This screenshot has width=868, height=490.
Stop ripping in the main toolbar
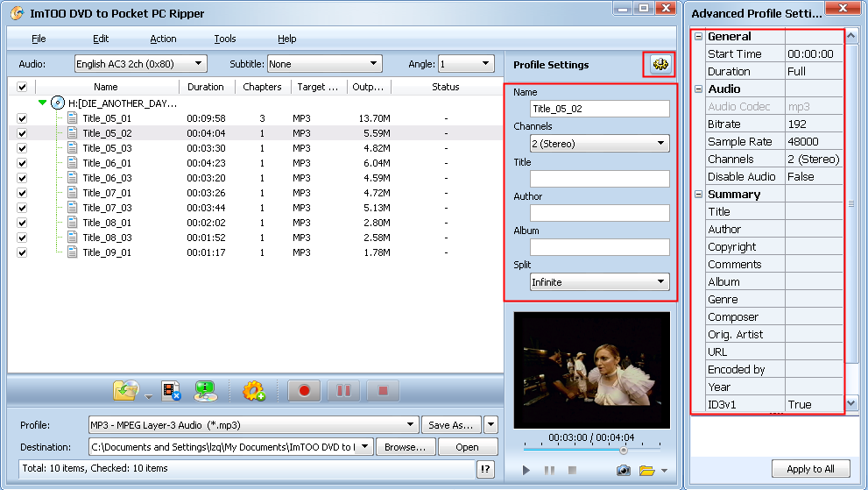383,391
